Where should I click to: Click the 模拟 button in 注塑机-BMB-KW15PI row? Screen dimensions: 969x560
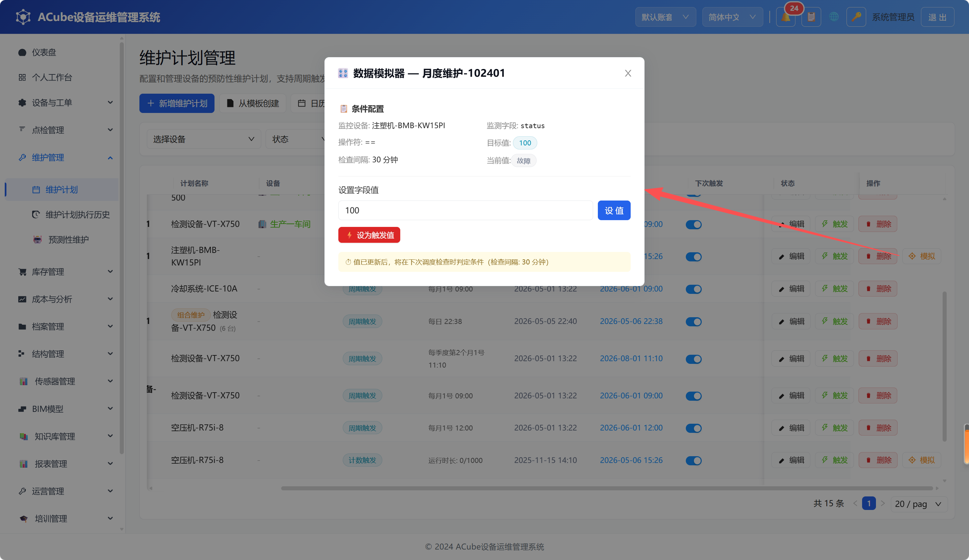pyautogui.click(x=922, y=256)
